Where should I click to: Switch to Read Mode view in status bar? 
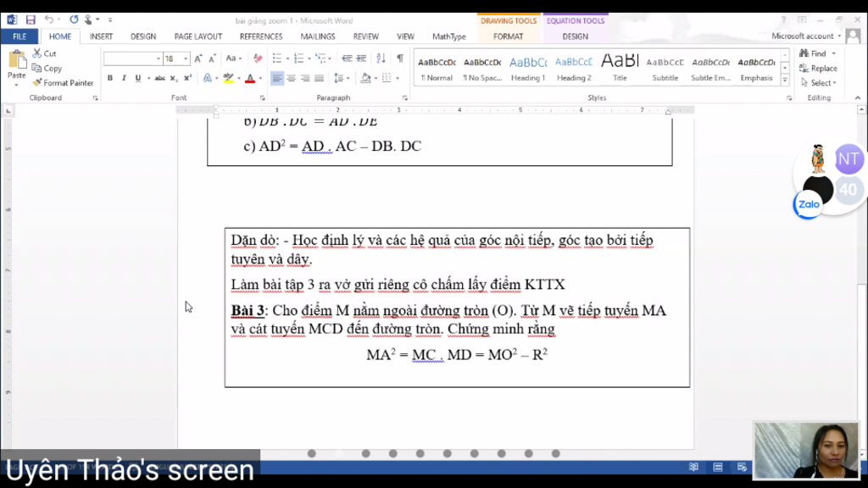693,468
